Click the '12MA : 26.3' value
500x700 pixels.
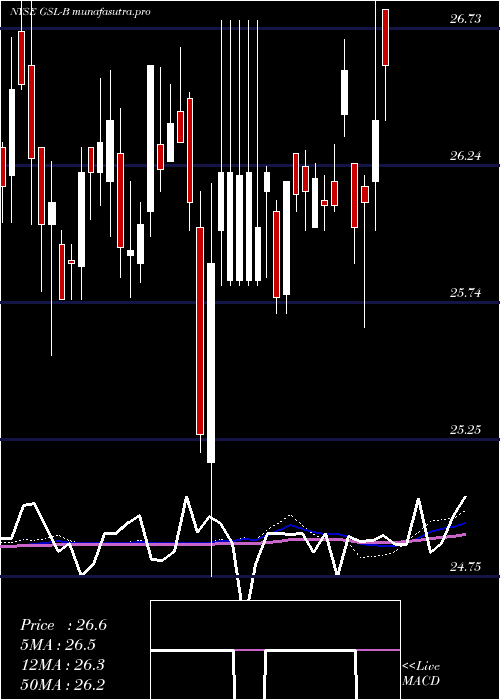pos(62,665)
